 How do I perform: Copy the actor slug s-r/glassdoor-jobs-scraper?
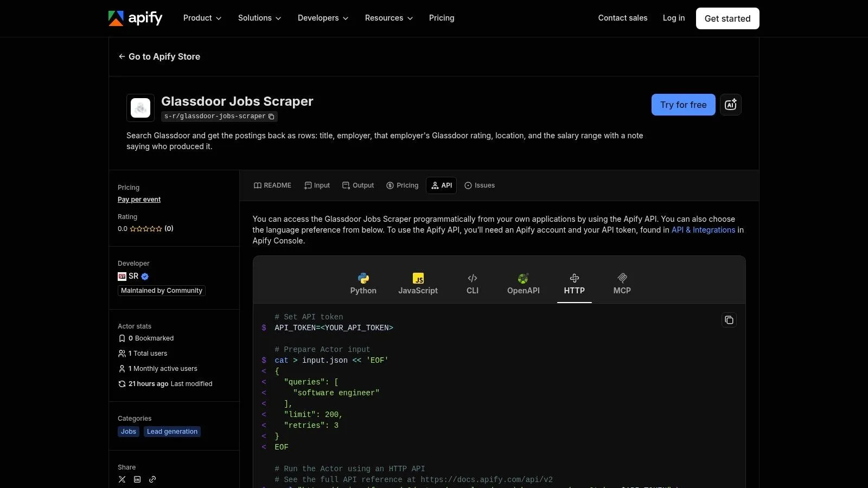click(272, 117)
